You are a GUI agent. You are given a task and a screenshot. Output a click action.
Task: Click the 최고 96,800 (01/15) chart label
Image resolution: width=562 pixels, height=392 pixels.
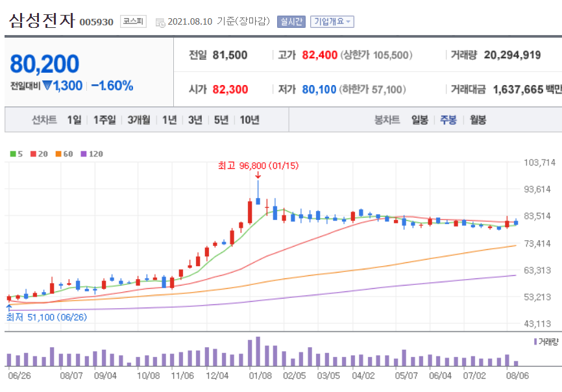pyautogui.click(x=258, y=165)
